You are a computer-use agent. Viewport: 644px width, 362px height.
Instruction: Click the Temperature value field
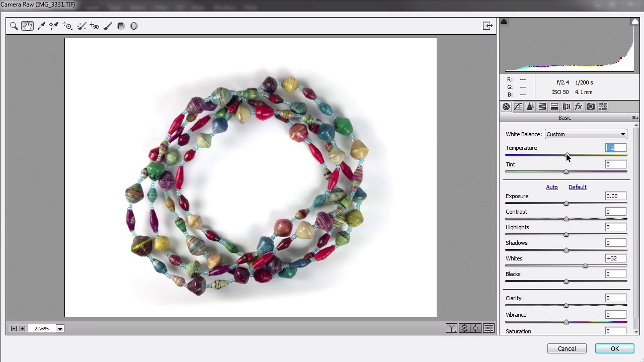616,148
